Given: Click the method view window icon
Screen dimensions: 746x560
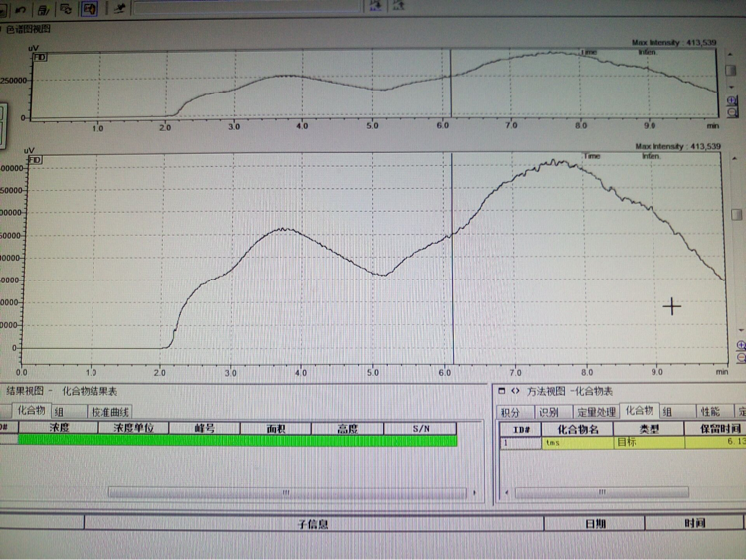Looking at the screenshot, I should (x=502, y=391).
